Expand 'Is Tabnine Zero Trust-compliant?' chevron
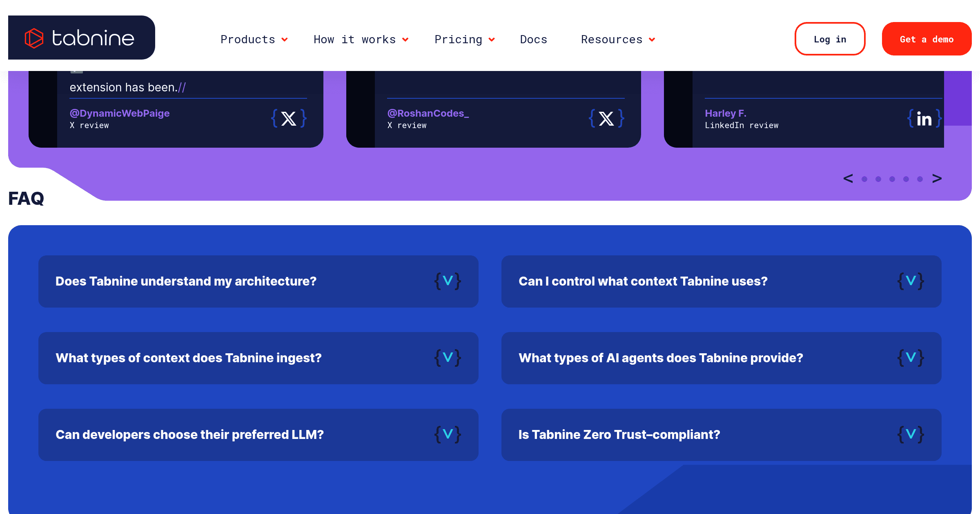 [911, 434]
